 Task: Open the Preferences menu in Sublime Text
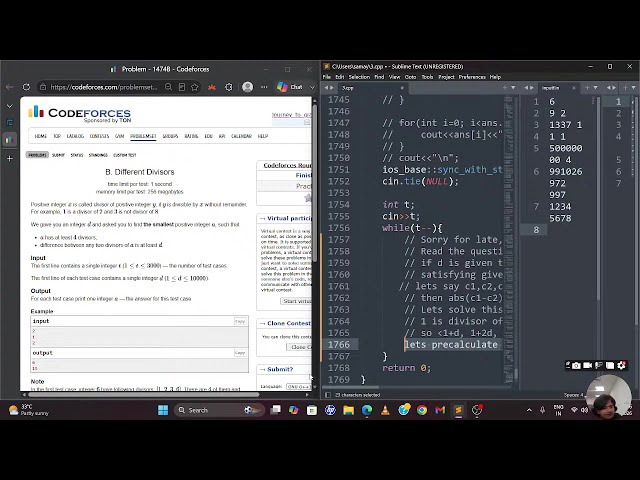click(472, 77)
